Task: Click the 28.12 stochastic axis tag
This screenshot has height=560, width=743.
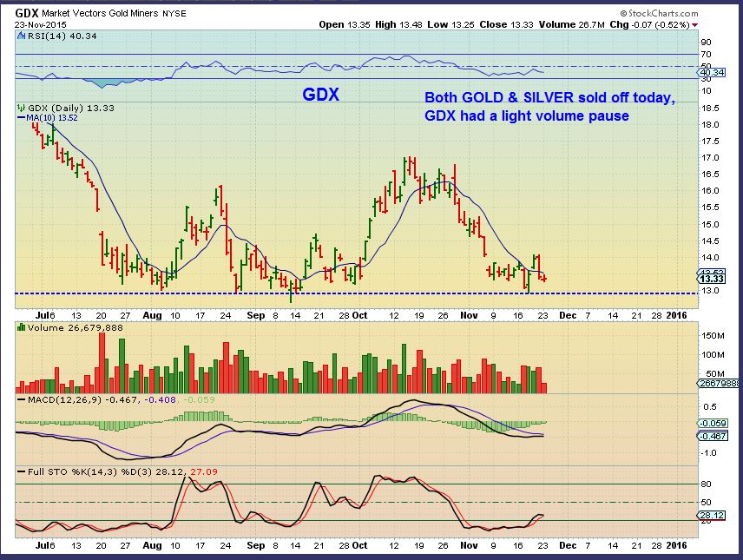Action: point(711,516)
